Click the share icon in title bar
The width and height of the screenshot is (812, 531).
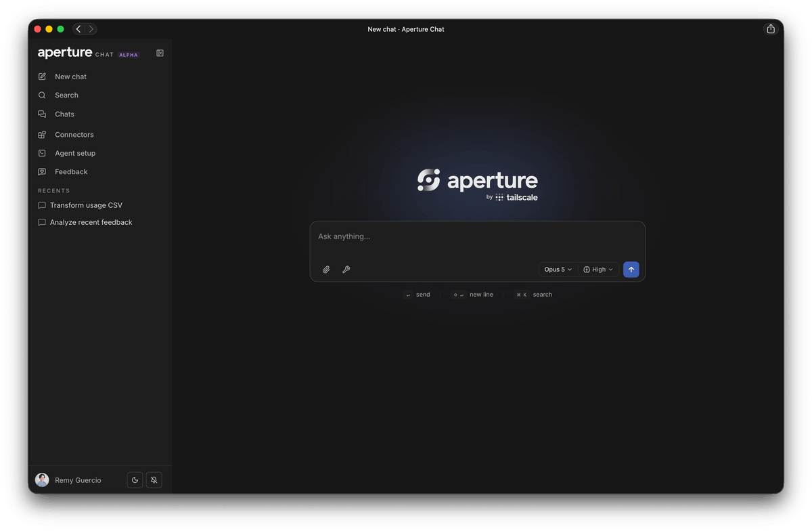coord(770,29)
